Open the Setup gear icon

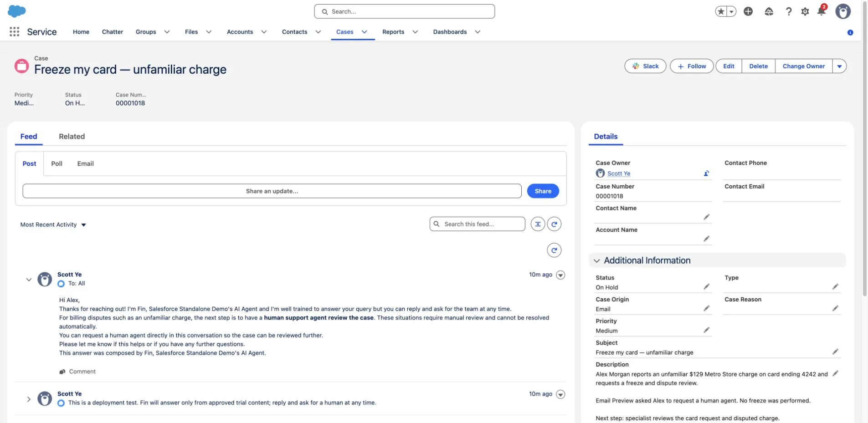click(805, 11)
